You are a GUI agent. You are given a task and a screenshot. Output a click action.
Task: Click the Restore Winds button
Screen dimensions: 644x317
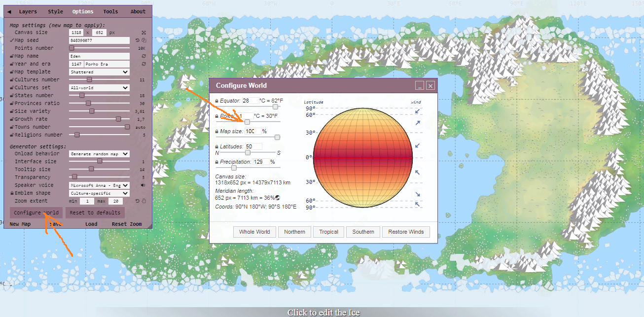pos(406,232)
